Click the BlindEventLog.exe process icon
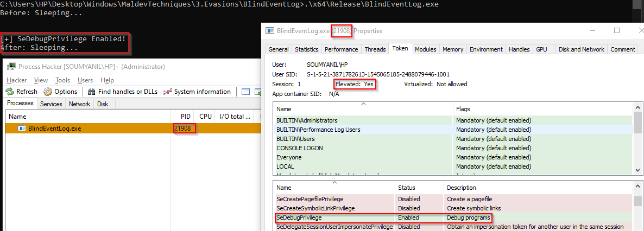The height and width of the screenshot is (231, 644). 22,129
